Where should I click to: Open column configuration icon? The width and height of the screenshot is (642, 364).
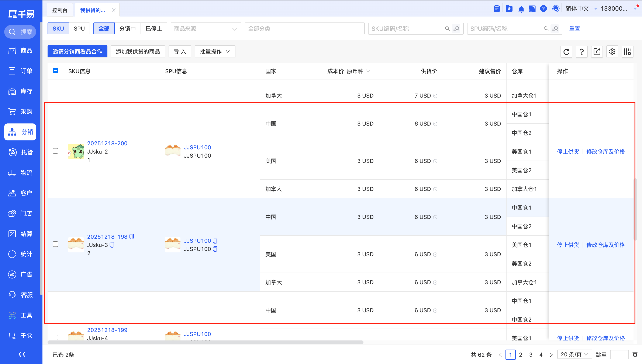tap(628, 52)
